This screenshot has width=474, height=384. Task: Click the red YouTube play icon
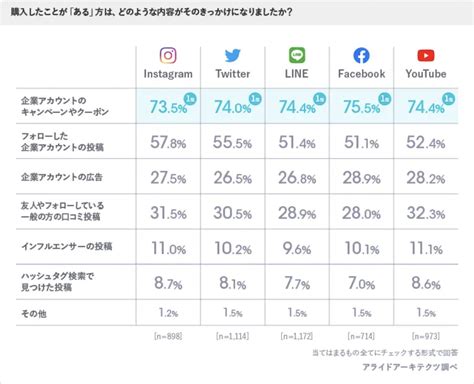[426, 55]
